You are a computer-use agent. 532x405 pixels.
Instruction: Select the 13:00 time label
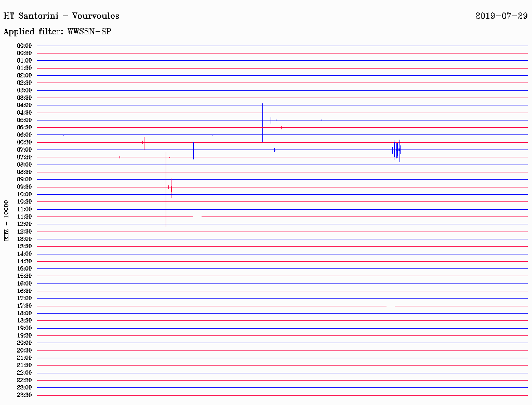[24, 239]
